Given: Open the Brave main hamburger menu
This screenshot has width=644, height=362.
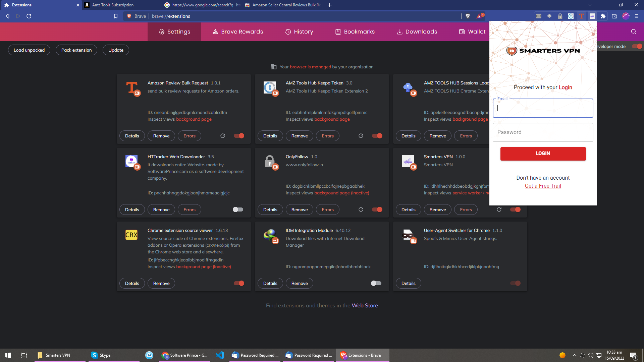Looking at the screenshot, I should 637,16.
